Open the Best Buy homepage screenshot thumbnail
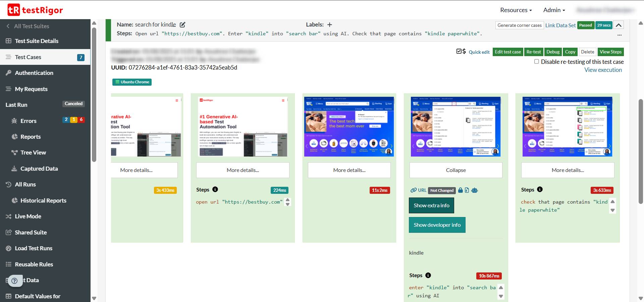 click(349, 127)
